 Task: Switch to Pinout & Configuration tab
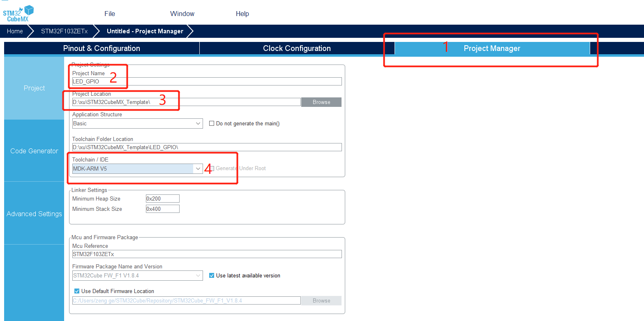[102, 48]
